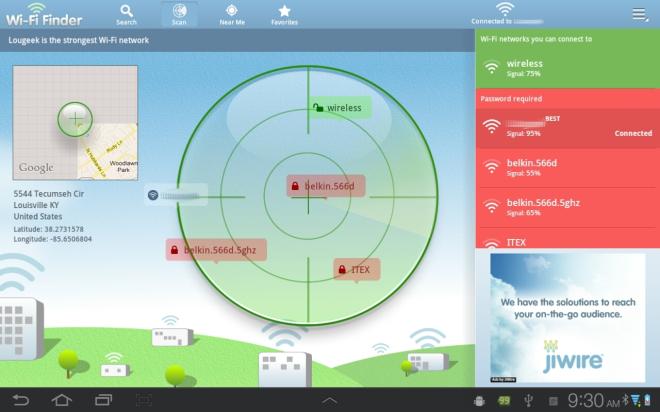Tap the Android debug icon in status bar

pos(479,401)
